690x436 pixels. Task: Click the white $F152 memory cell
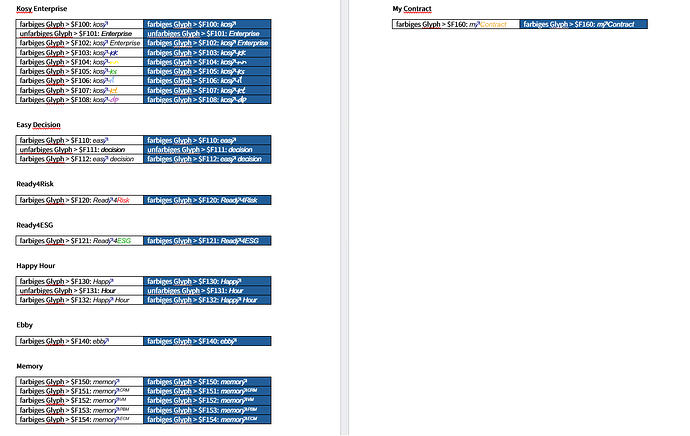pyautogui.click(x=80, y=400)
